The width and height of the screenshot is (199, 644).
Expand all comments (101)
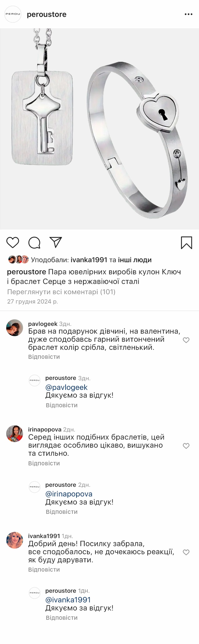tap(61, 292)
